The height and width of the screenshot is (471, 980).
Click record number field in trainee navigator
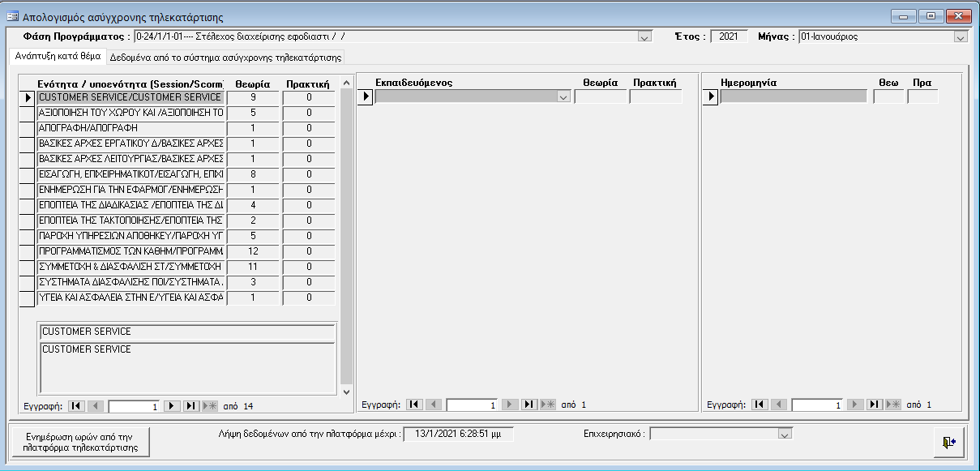pos(471,405)
